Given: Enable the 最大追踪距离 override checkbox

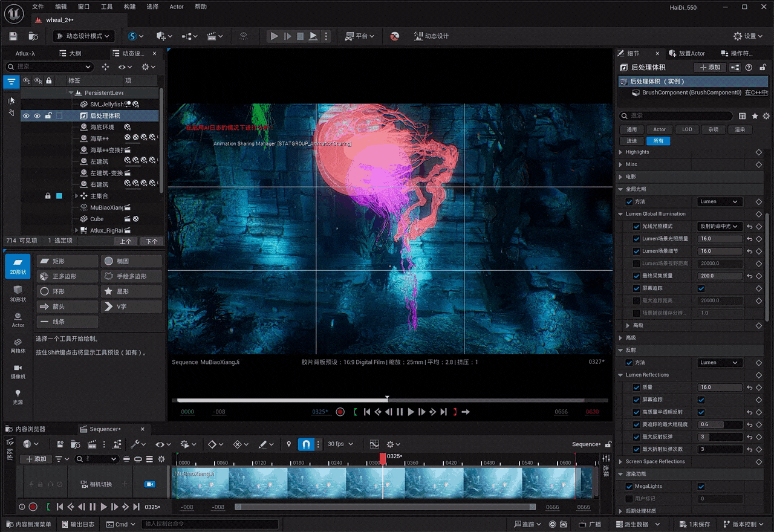Looking at the screenshot, I should [x=636, y=300].
